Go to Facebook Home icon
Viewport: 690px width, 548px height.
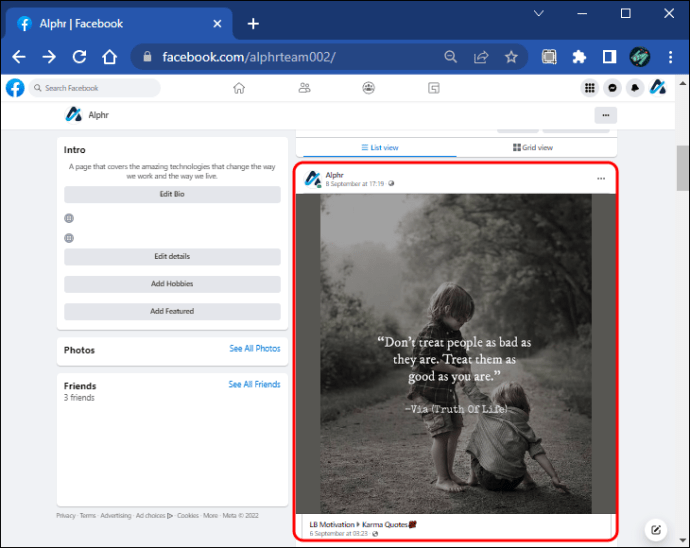[239, 88]
